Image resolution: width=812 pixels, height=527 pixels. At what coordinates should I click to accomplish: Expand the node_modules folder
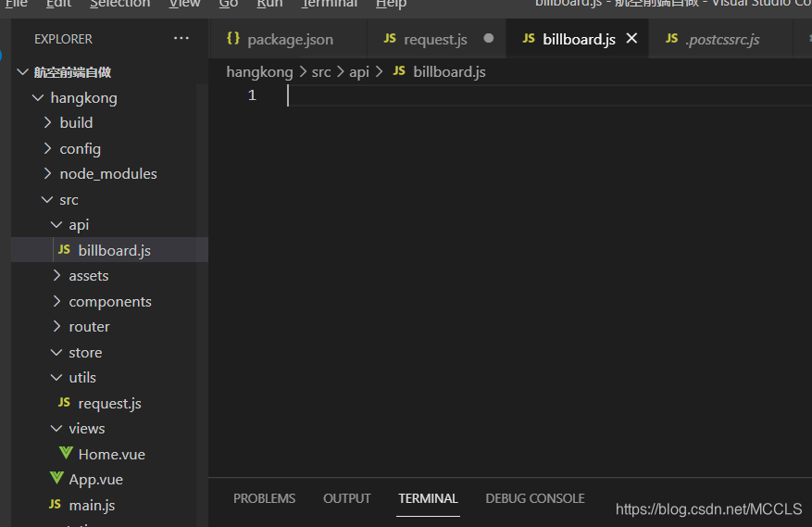[47, 173]
